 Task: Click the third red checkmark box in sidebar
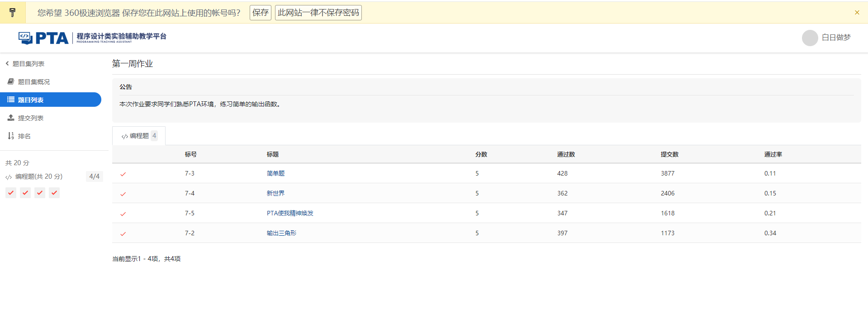point(40,193)
